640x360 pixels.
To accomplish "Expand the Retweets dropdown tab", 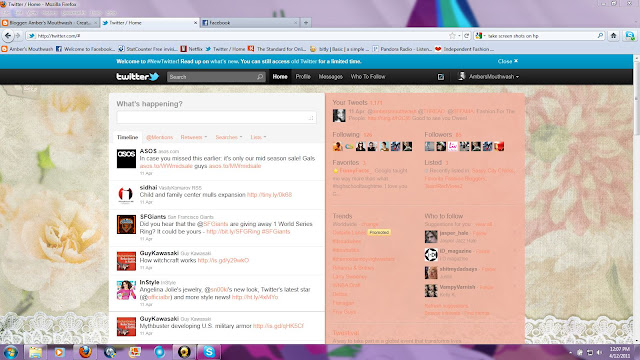I will [194, 137].
